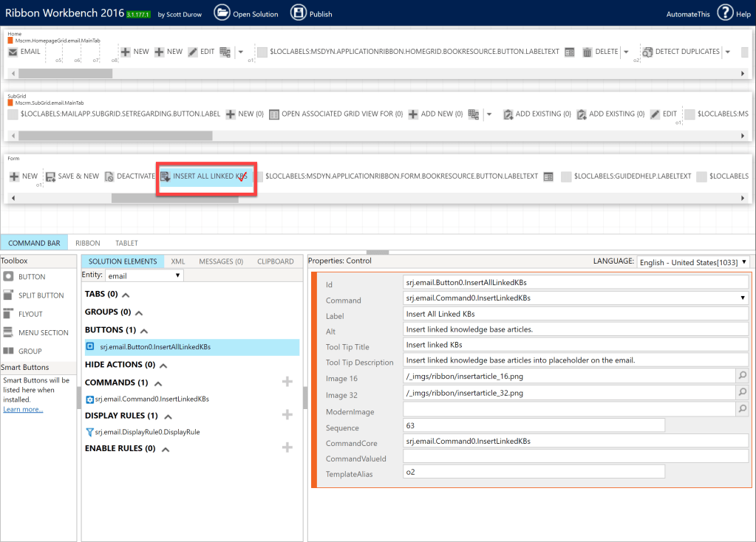The image size is (756, 542).
Task: Open the Language dropdown
Action: point(693,262)
